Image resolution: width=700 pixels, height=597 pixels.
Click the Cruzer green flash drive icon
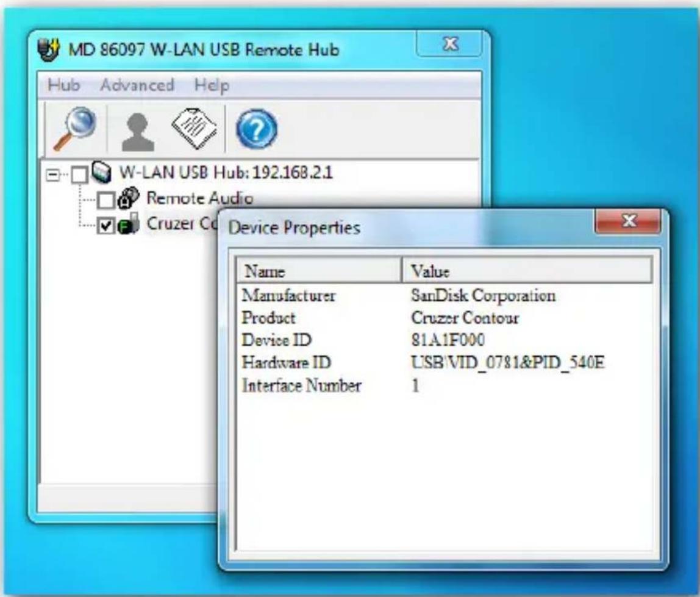point(129,224)
